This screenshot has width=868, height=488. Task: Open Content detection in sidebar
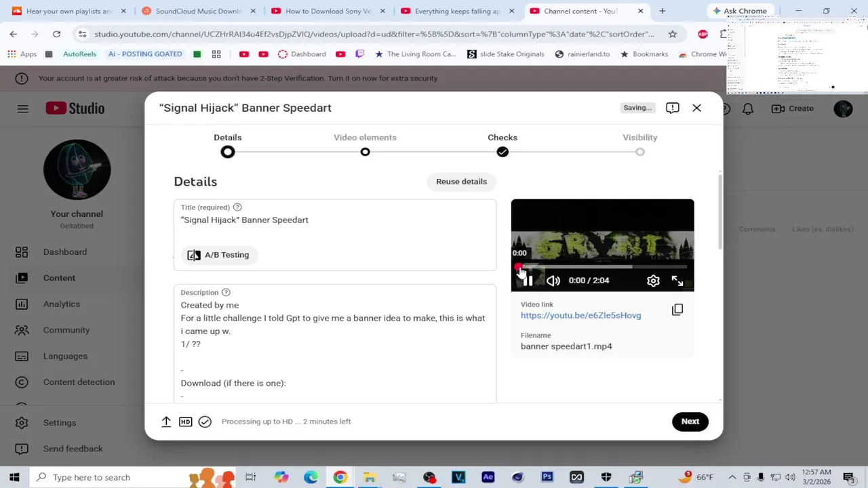point(79,382)
